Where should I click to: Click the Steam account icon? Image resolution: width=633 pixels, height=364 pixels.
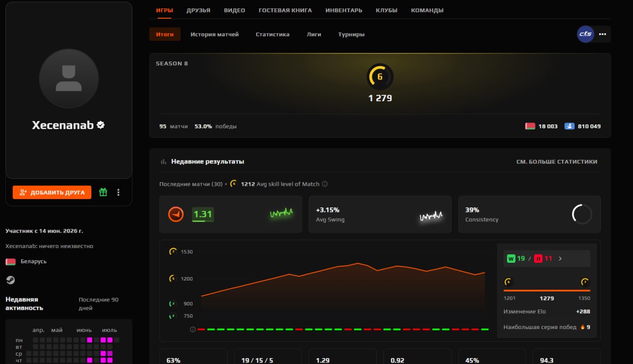(10, 280)
